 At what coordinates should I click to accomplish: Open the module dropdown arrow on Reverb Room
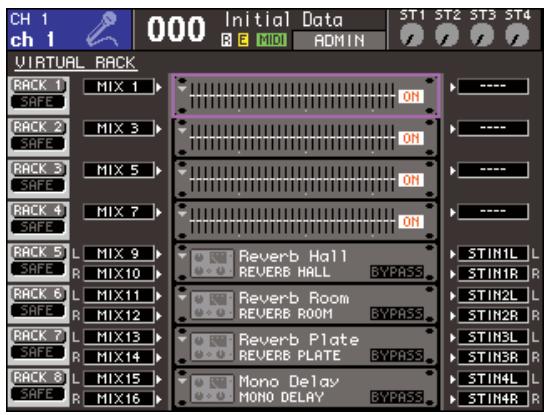coord(182,298)
